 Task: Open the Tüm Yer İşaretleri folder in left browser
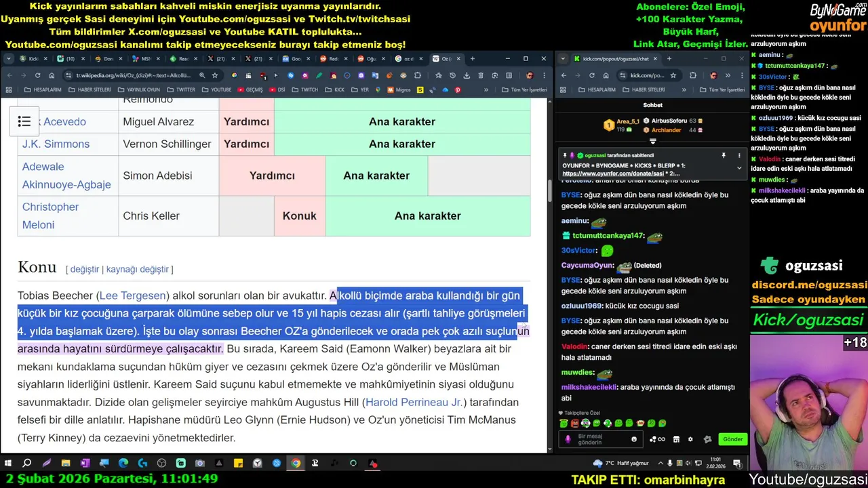click(x=524, y=89)
